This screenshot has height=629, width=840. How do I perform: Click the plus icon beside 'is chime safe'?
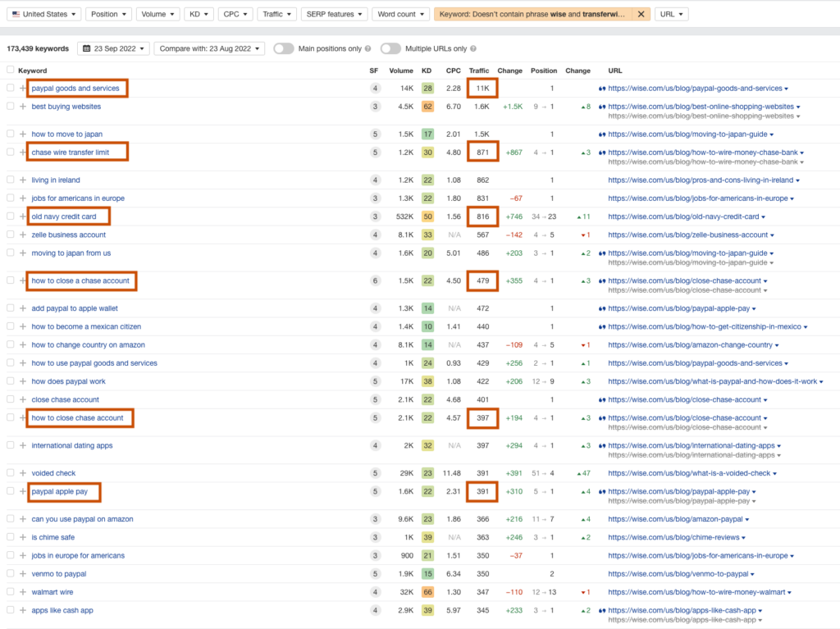(22, 537)
